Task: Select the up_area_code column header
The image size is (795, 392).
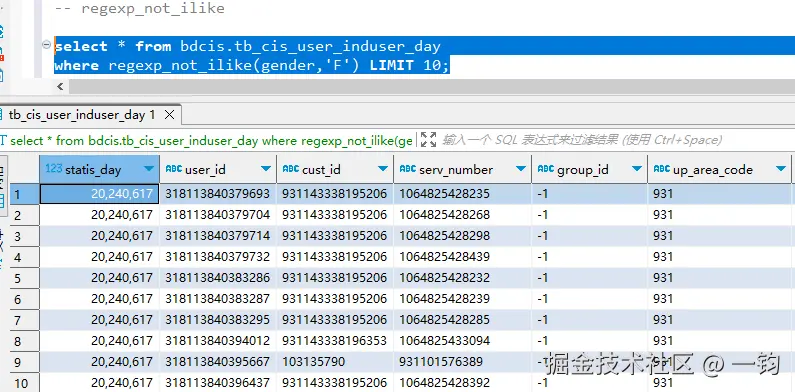Action: (720, 169)
